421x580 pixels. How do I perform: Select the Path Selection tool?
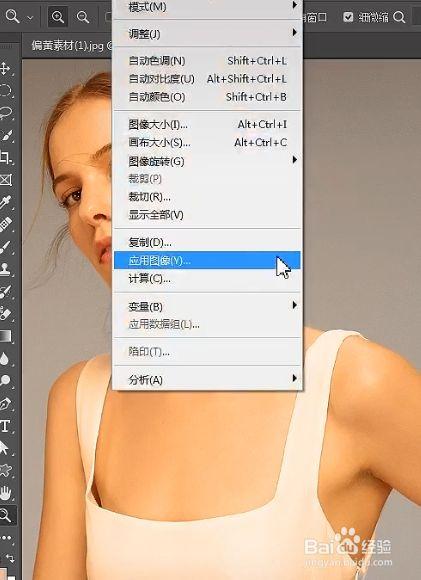pyautogui.click(x=4, y=448)
